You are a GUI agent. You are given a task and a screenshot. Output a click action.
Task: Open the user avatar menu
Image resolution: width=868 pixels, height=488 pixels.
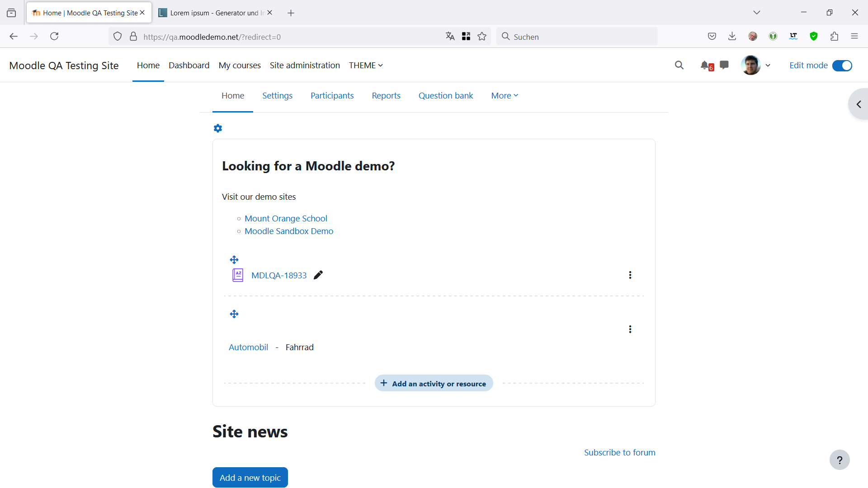[751, 65]
